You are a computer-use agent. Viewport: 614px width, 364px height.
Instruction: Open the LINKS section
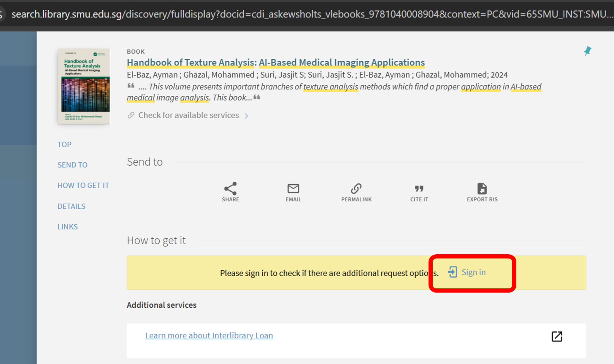click(x=67, y=227)
